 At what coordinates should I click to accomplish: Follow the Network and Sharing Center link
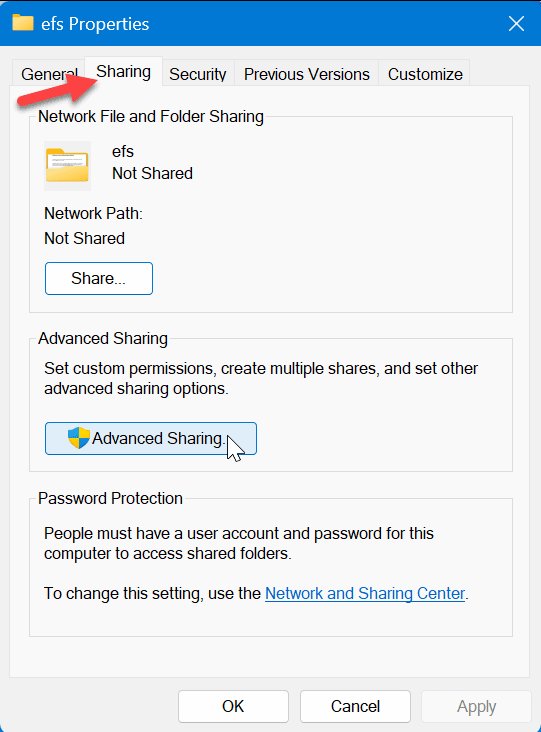(365, 593)
